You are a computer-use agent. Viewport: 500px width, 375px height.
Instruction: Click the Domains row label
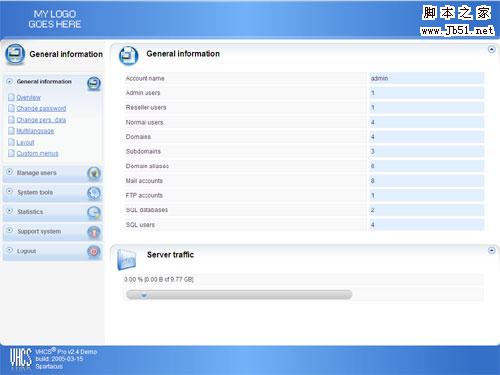pos(138,137)
